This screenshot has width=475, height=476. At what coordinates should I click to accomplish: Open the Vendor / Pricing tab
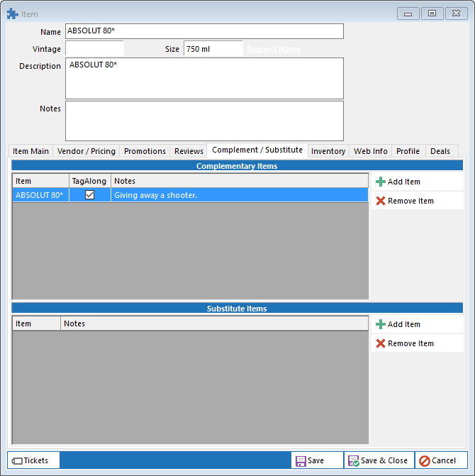pos(86,151)
